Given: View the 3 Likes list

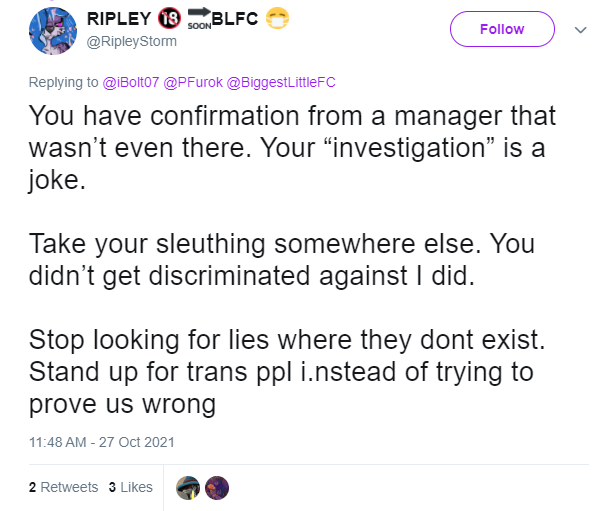Looking at the screenshot, I should coord(130,487).
